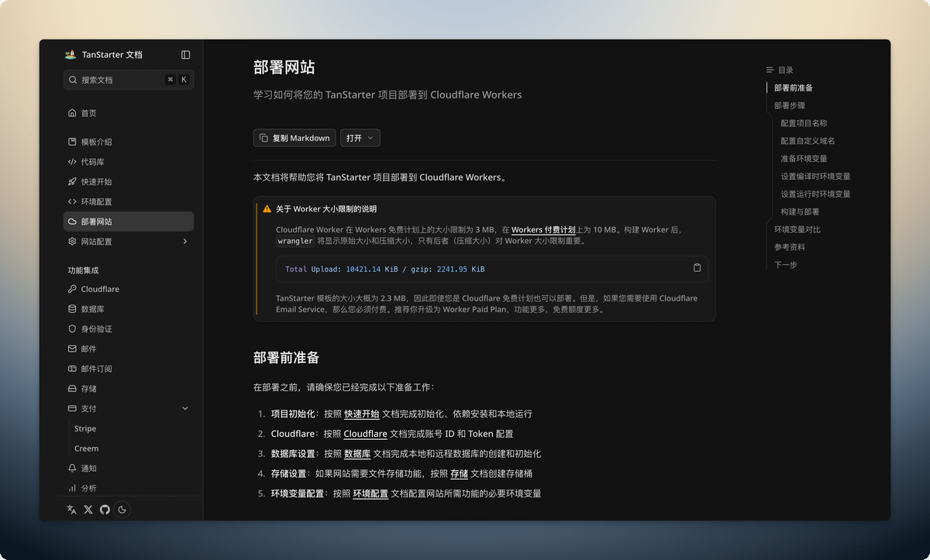Open the X (Twitter) profile icon
This screenshot has height=560, width=930.
[88, 510]
